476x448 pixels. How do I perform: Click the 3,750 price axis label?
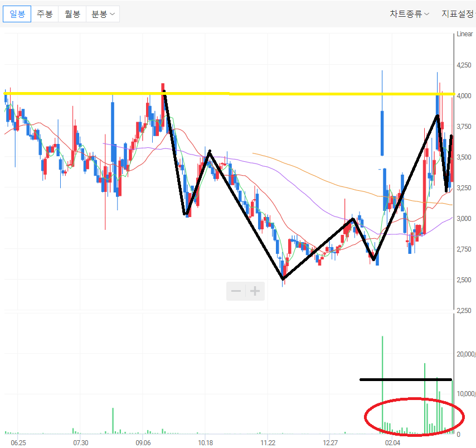click(464, 127)
